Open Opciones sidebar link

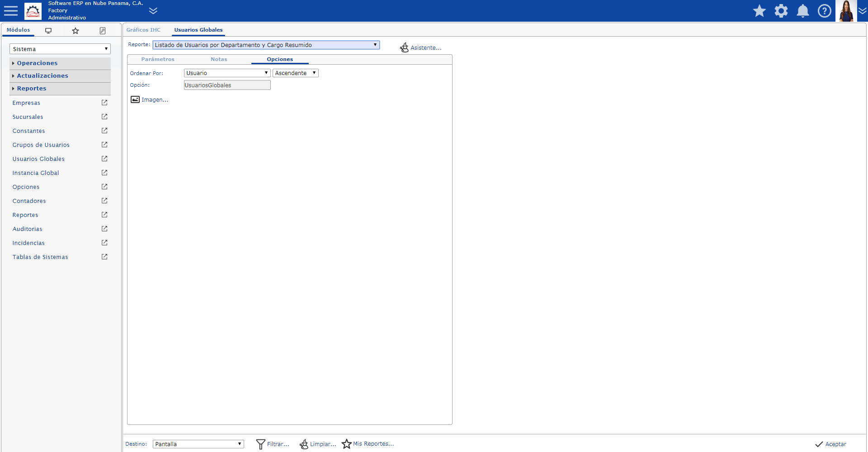(26, 187)
